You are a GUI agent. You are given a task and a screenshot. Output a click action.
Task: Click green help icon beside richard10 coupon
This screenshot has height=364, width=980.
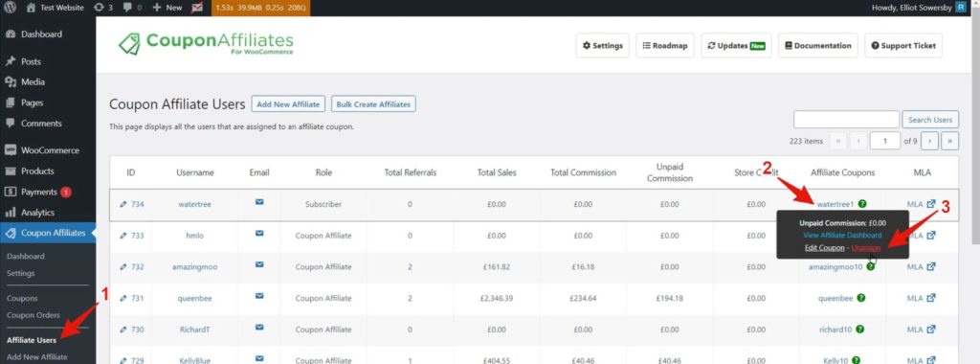point(860,329)
